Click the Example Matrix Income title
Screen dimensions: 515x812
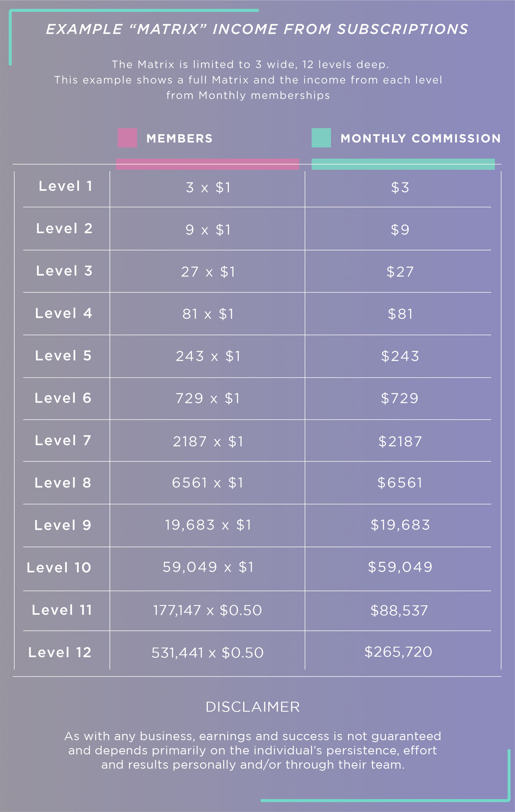pos(257,29)
